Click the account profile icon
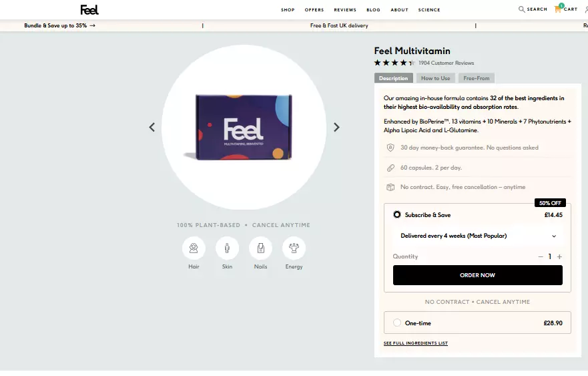Viewport: 588px width, 376px height. [586, 9]
